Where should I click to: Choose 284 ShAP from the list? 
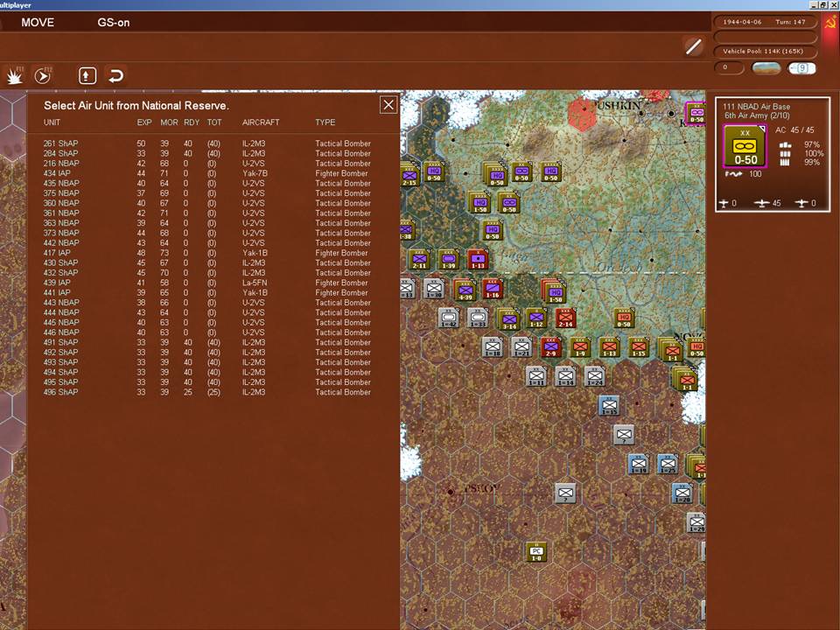pos(206,153)
